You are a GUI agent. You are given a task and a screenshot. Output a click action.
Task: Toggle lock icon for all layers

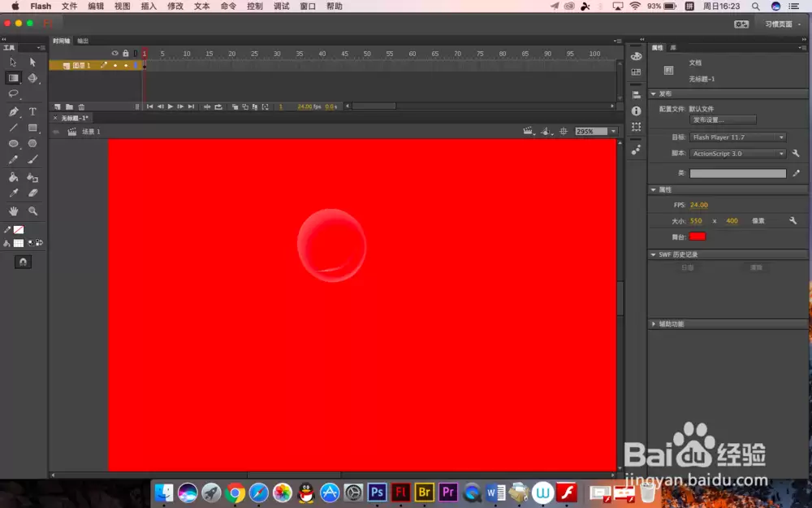pos(126,53)
